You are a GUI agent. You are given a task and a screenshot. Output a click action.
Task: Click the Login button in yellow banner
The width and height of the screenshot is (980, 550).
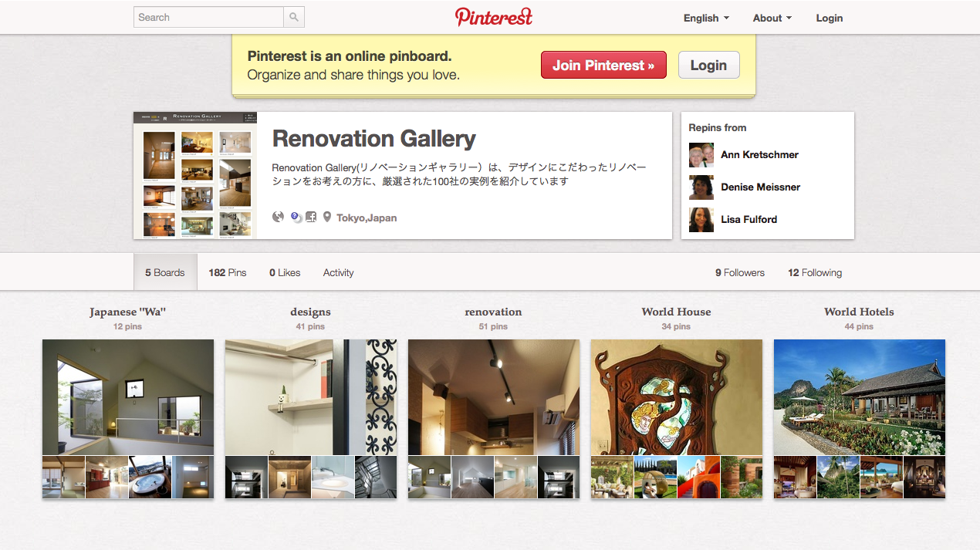click(x=708, y=66)
